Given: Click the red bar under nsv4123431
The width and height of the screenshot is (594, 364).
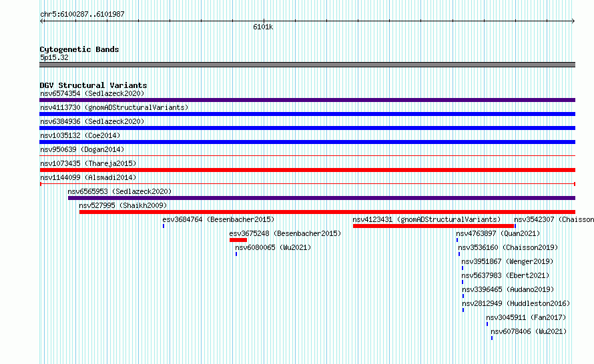Looking at the screenshot, I should [433, 226].
